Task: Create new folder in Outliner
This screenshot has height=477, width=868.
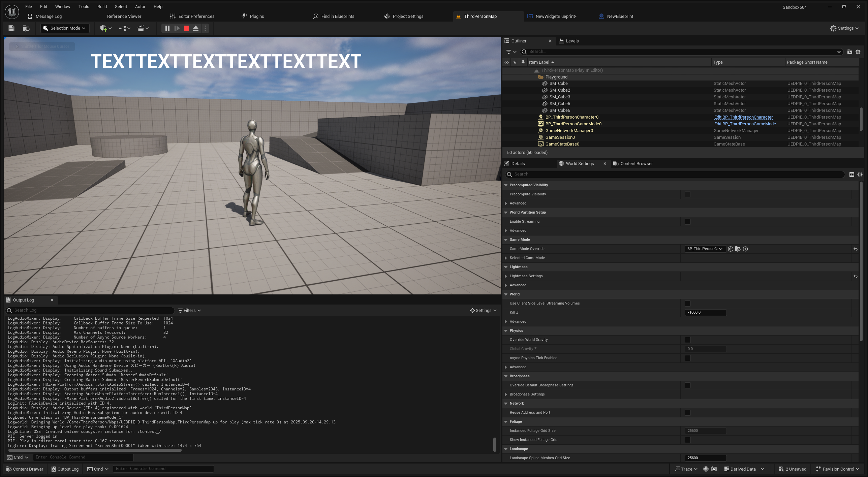Action: click(849, 52)
